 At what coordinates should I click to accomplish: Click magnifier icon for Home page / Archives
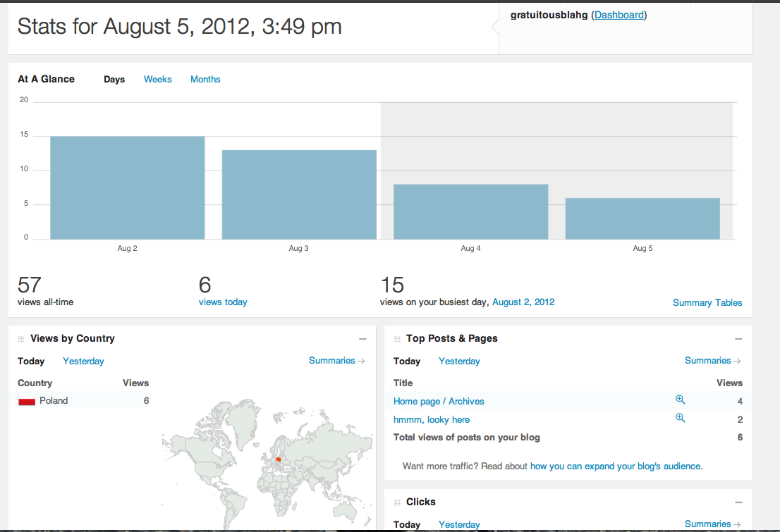click(680, 400)
